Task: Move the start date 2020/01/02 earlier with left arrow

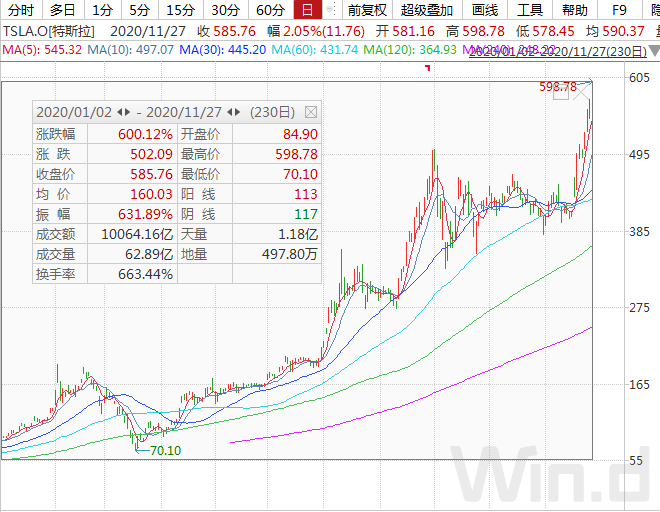Action: click(x=120, y=112)
